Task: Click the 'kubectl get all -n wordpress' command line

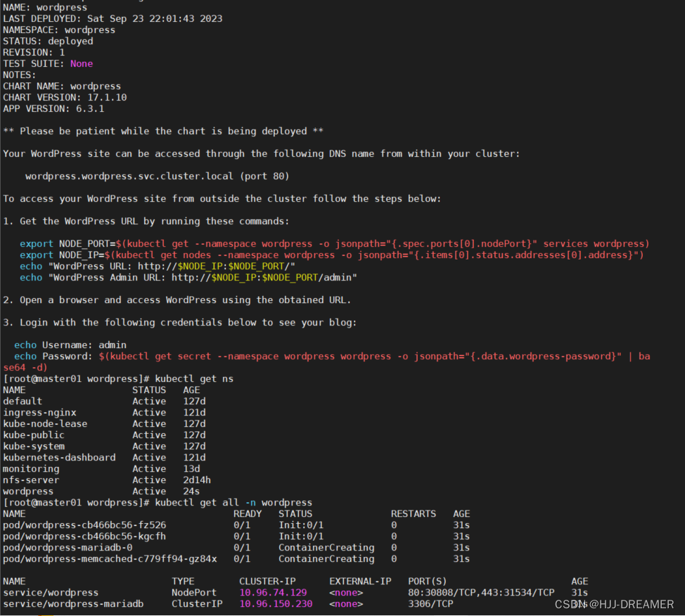Action: 158,503
